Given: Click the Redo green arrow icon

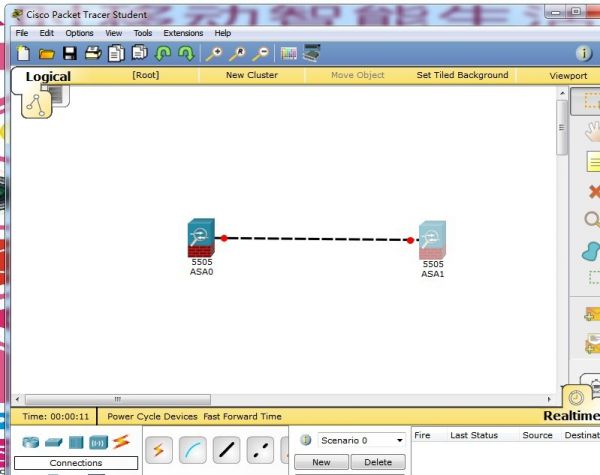Looking at the screenshot, I should tap(186, 53).
